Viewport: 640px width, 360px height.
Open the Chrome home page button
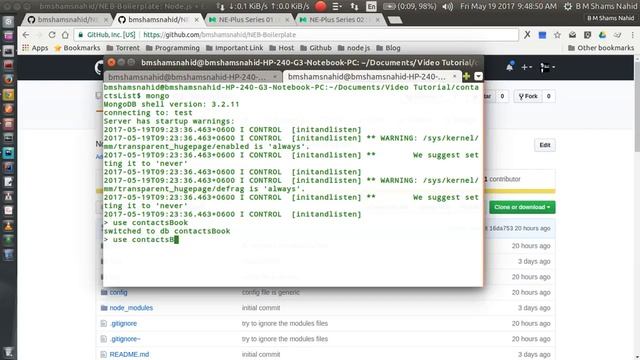point(65,35)
